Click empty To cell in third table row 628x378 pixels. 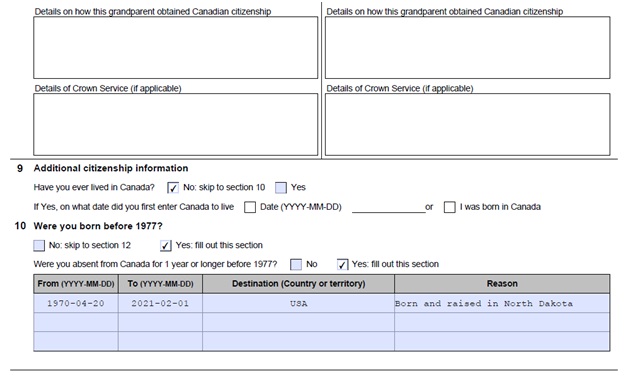tap(160, 341)
